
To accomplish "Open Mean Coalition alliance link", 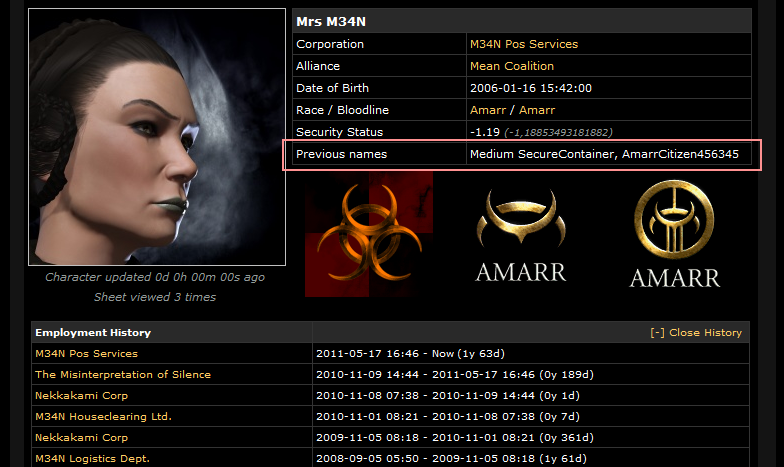I will (x=512, y=66).
